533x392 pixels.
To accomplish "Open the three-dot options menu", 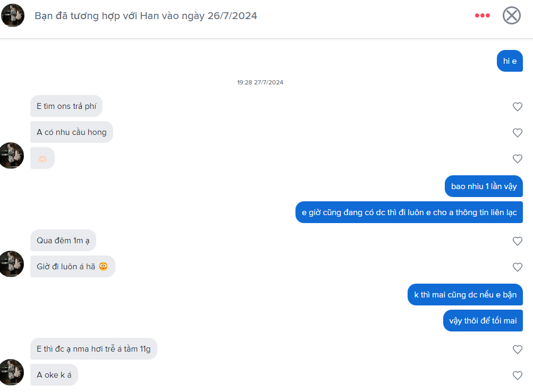I will [x=482, y=15].
